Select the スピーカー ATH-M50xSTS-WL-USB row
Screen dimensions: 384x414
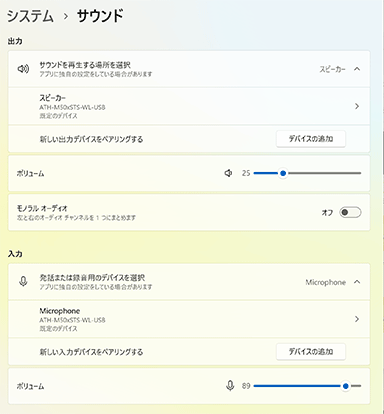pyautogui.click(x=189, y=106)
